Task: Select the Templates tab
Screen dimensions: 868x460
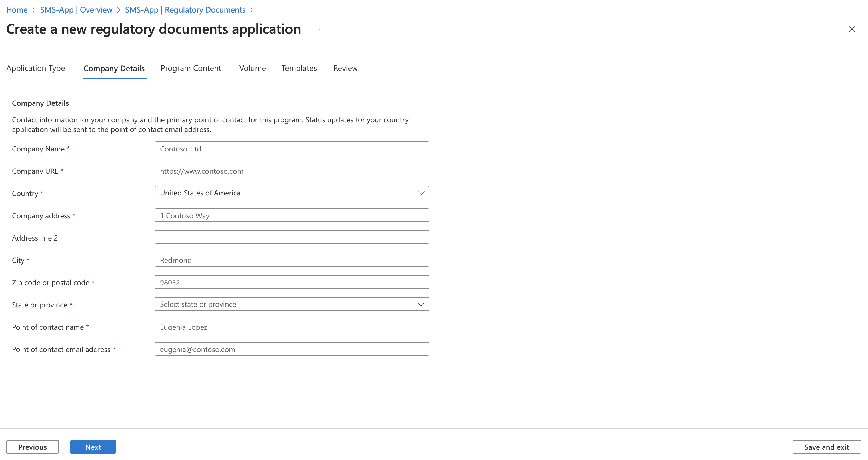Action: click(299, 68)
